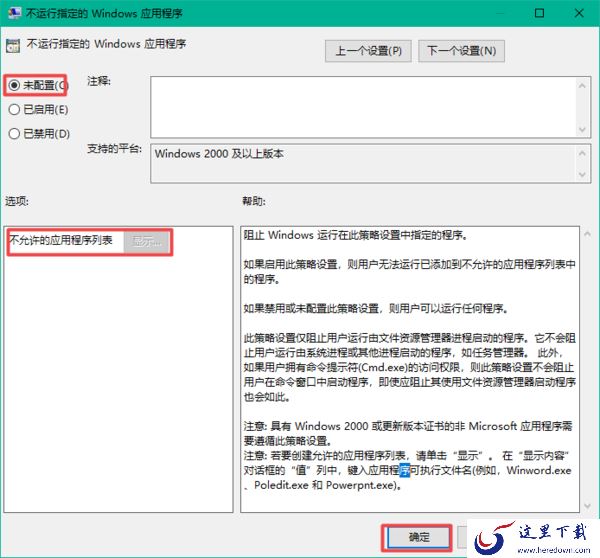Click the comment box scroll up arrow
The width and height of the screenshot is (600, 558).
(582, 86)
